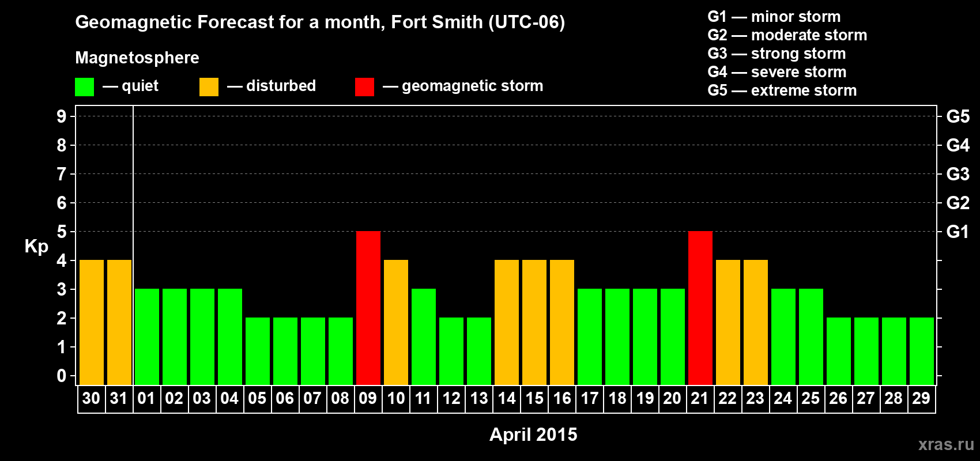The height and width of the screenshot is (461, 980).
Task: Click the '09' date label
Action: coord(368,399)
